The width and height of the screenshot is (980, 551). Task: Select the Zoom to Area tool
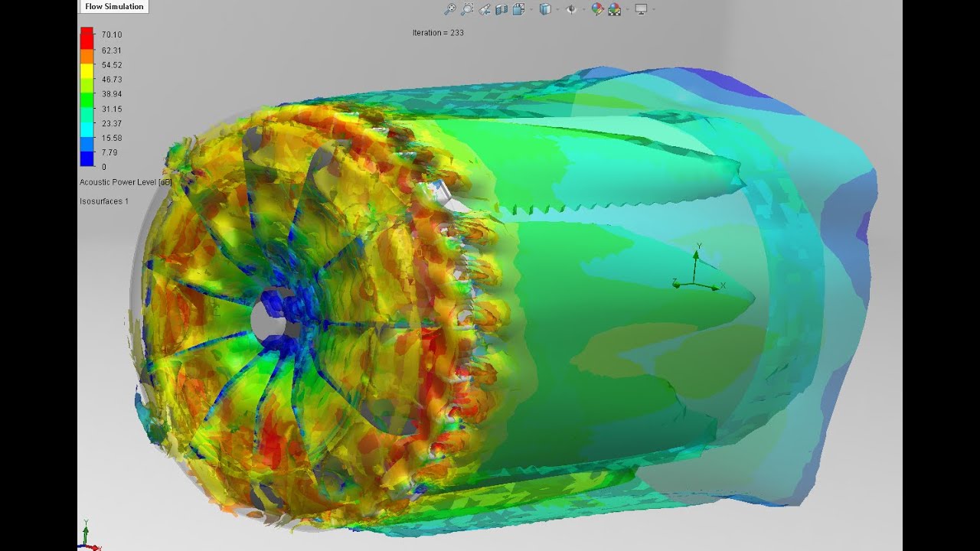tap(467, 9)
